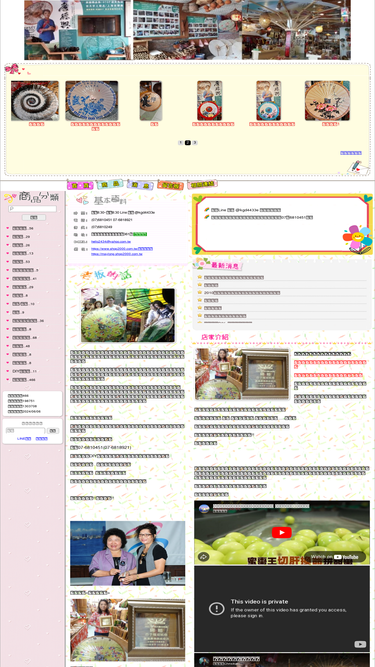The image size is (375, 667).
Task: Focus the product category search field
Action: click(x=32, y=209)
